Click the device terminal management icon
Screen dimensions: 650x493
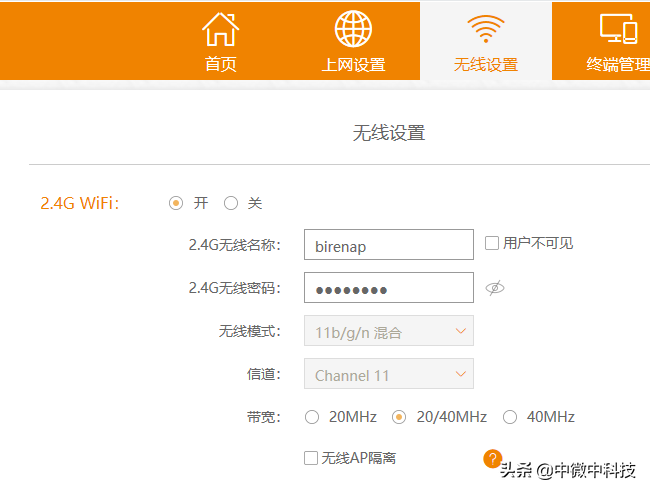click(618, 28)
